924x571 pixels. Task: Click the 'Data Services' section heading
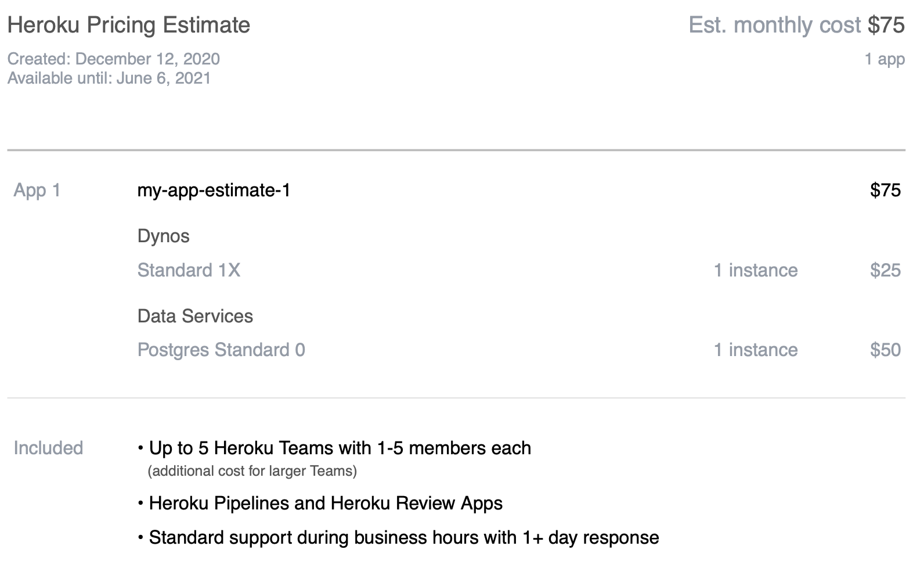click(x=195, y=316)
